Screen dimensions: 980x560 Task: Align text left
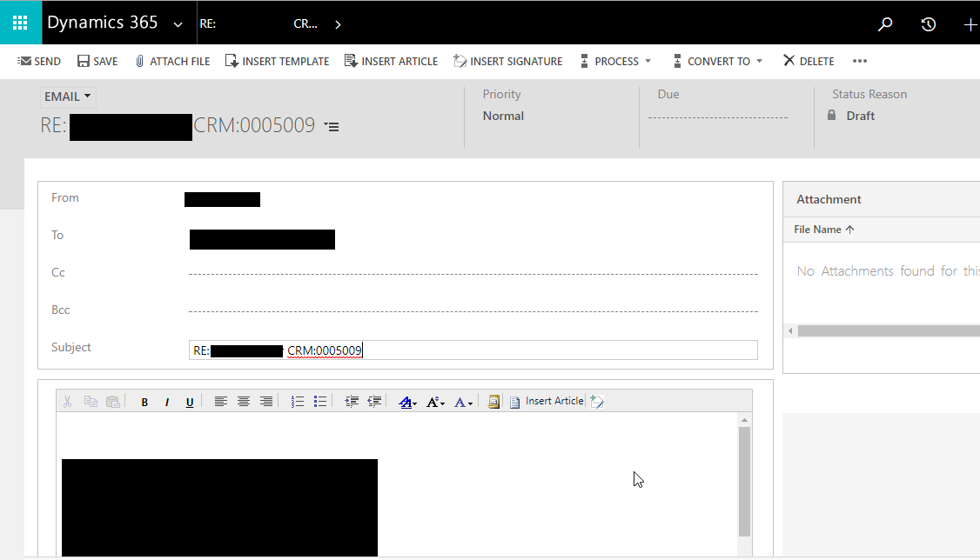pyautogui.click(x=220, y=402)
